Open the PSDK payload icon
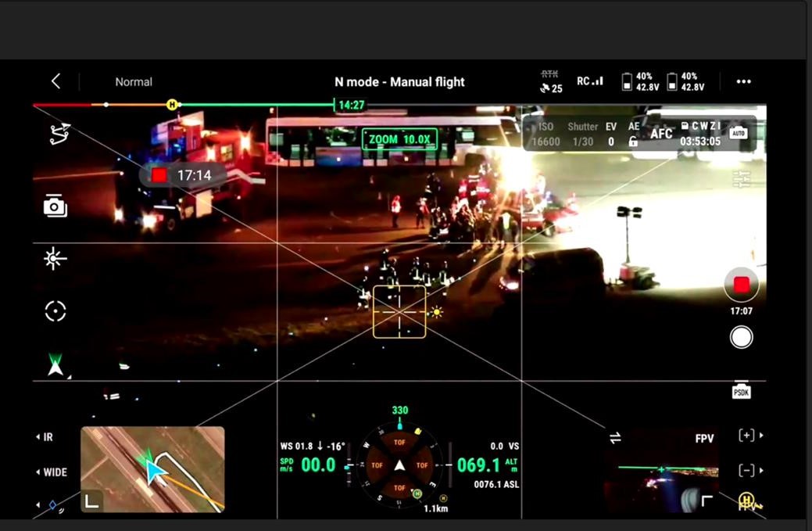This screenshot has height=531, width=812. pyautogui.click(x=741, y=392)
